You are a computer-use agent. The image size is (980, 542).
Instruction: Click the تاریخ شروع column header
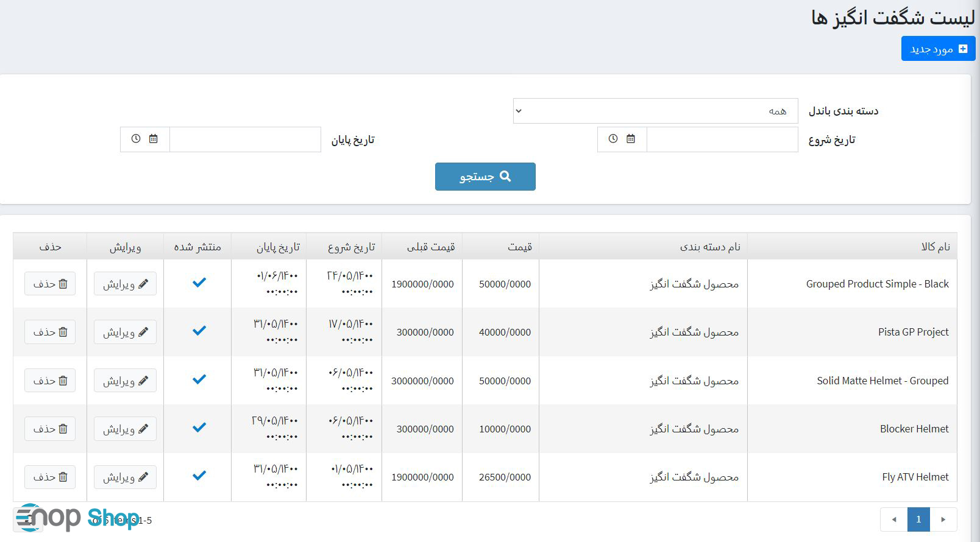pyautogui.click(x=344, y=247)
